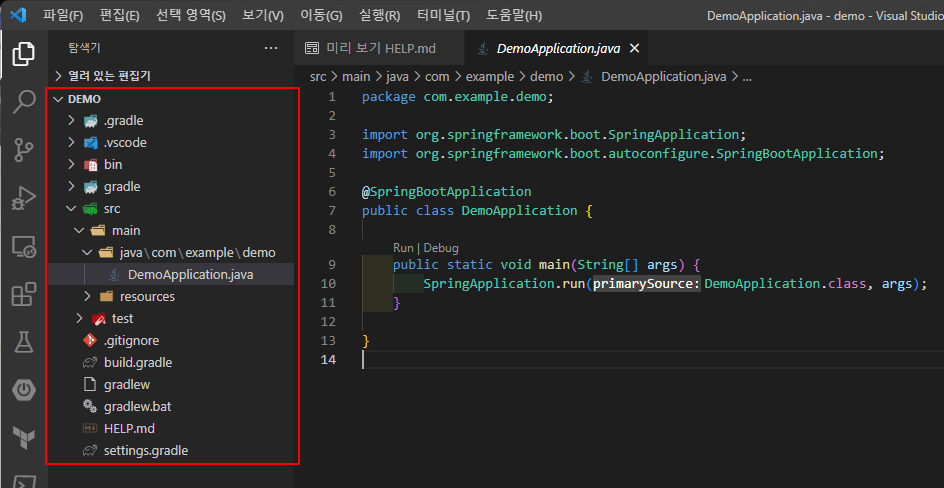Open the Run and Debug view
Image resolution: width=944 pixels, height=488 pixels.
tap(23, 198)
